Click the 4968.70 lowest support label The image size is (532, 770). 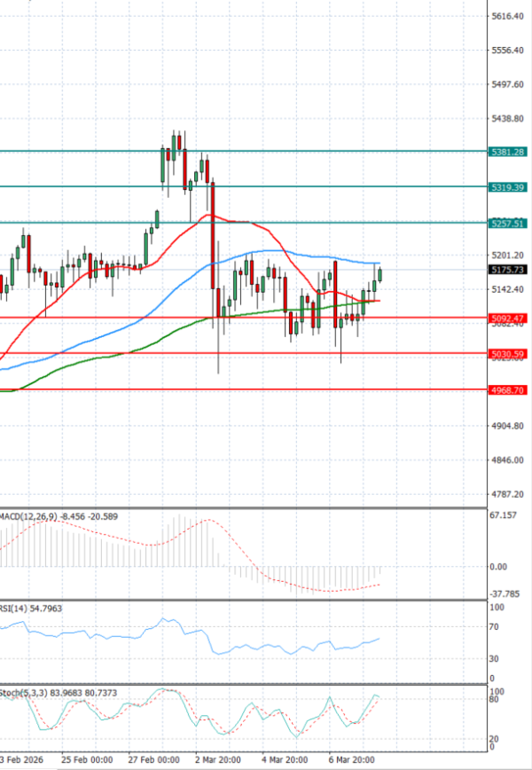[x=507, y=389]
